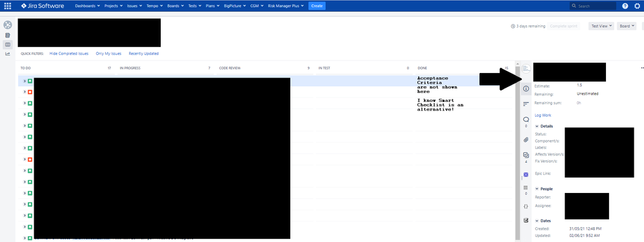Viewport: 644px width, 242px height.
Task: Open the attachments paperclip icon
Action: (x=526, y=139)
